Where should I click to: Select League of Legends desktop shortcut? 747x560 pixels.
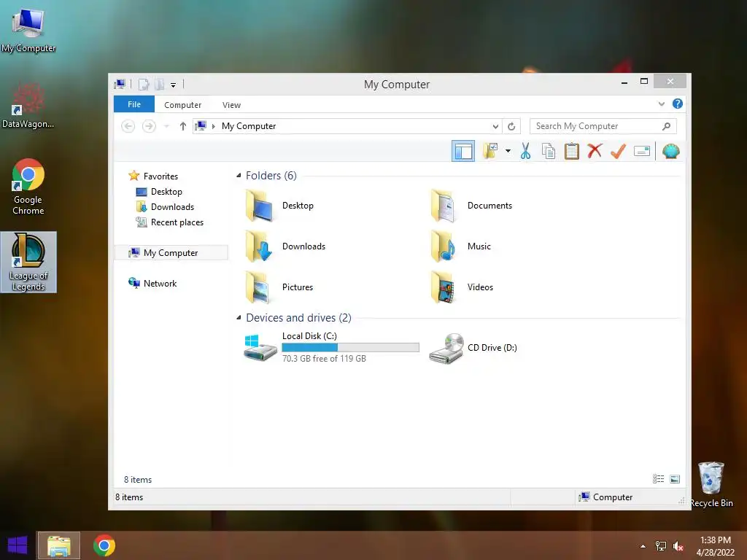click(x=28, y=262)
